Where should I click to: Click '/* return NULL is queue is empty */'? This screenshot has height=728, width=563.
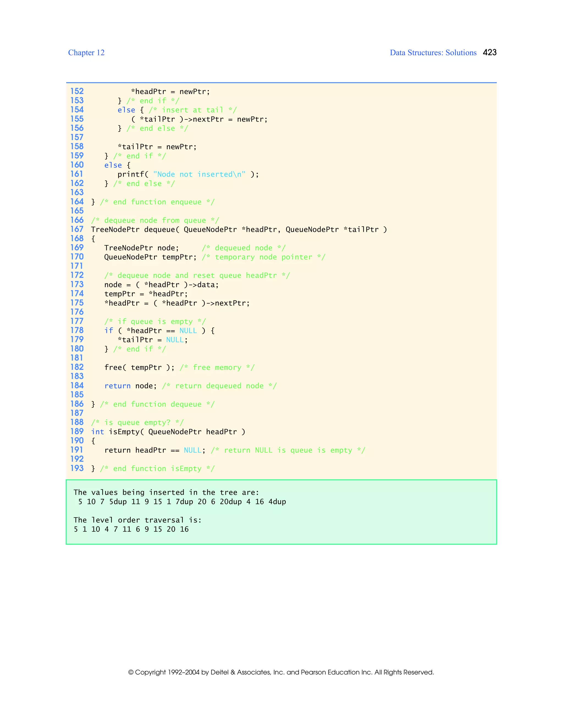288,450
